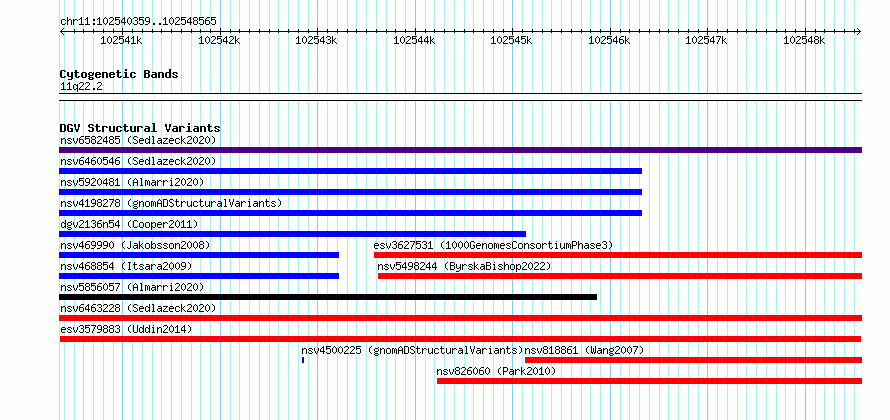Viewport: 890px width, 420px height.
Task: Open esv3627531 (1000GenomesConsortiumPhase3) label
Action: tap(493, 245)
